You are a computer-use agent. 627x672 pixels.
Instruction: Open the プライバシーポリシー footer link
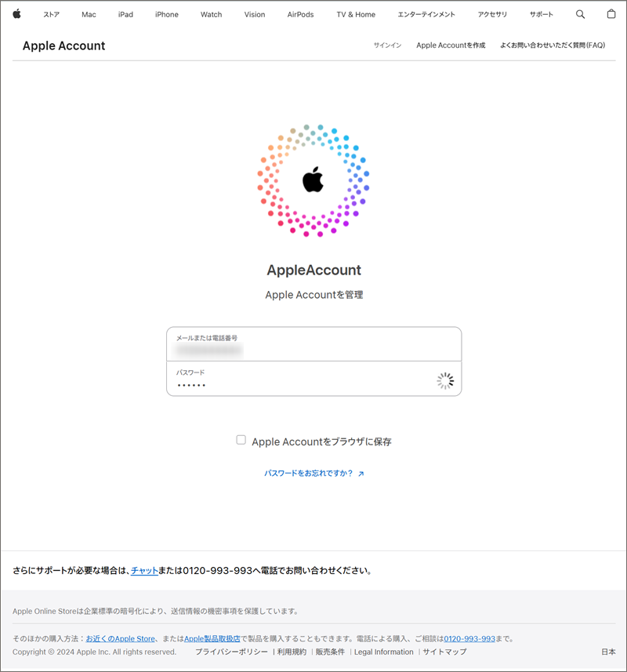(x=231, y=652)
